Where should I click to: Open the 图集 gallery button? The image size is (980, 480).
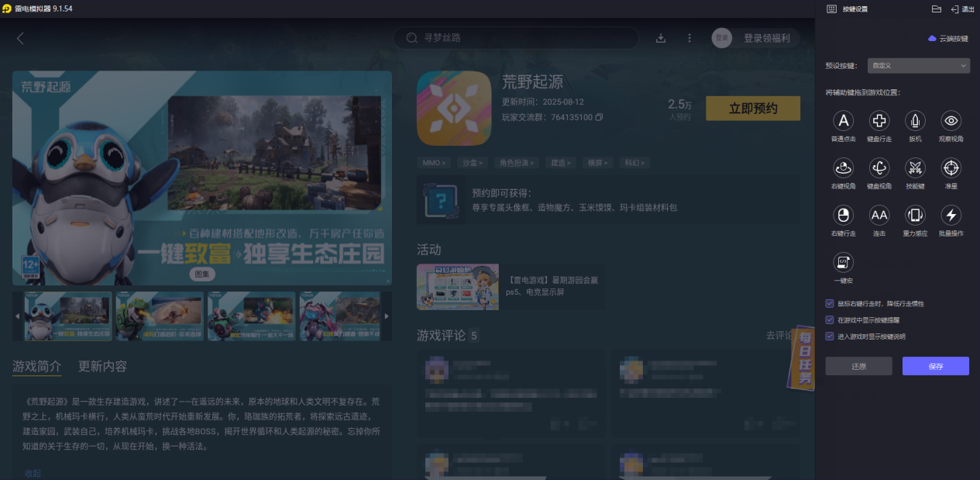[202, 275]
